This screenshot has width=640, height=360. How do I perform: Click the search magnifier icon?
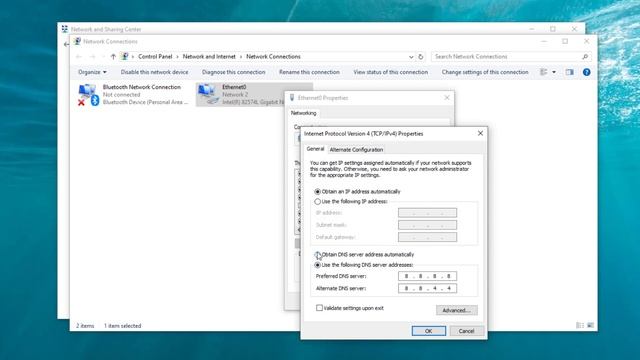tap(585, 57)
